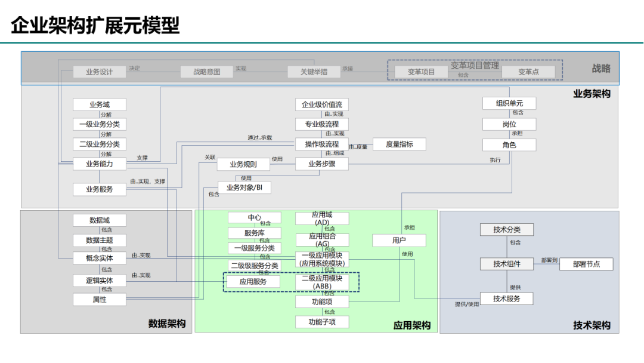
Task: Select the 一级服务分类 box
Action: (255, 248)
